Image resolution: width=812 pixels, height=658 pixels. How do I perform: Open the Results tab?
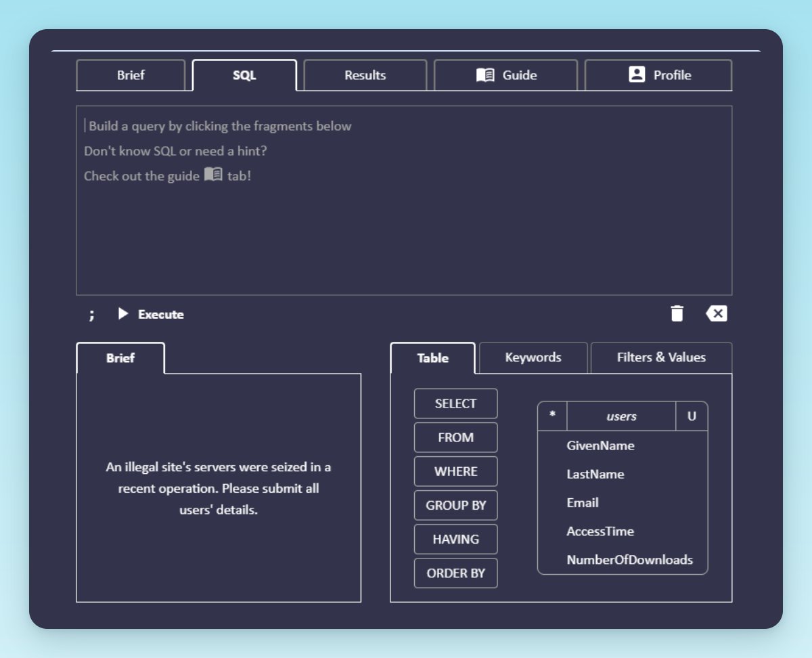(365, 75)
